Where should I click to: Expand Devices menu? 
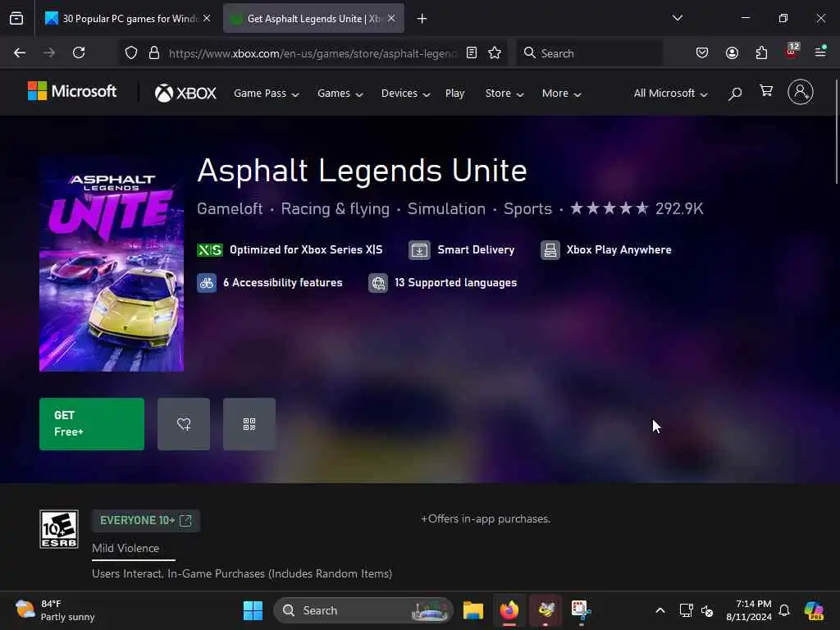(405, 94)
